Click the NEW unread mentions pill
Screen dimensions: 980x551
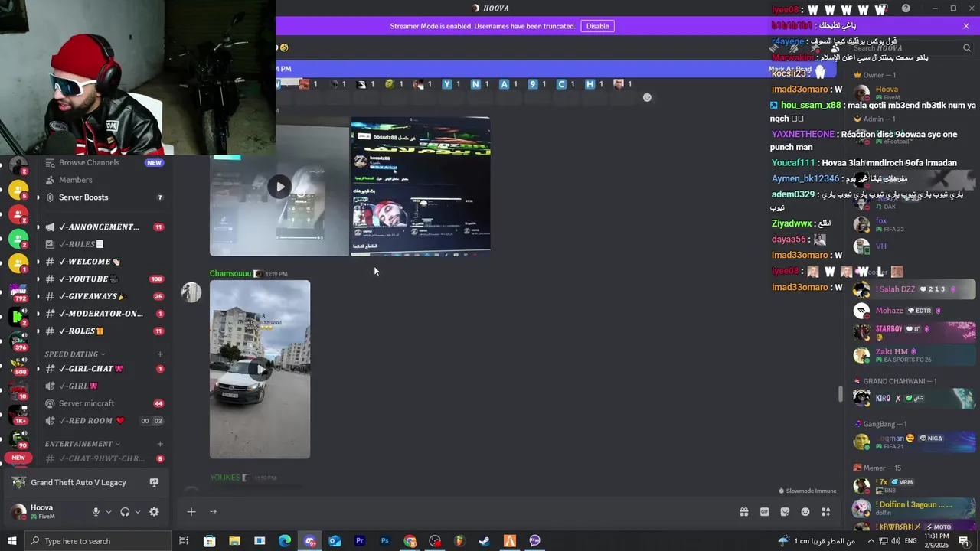point(18,458)
